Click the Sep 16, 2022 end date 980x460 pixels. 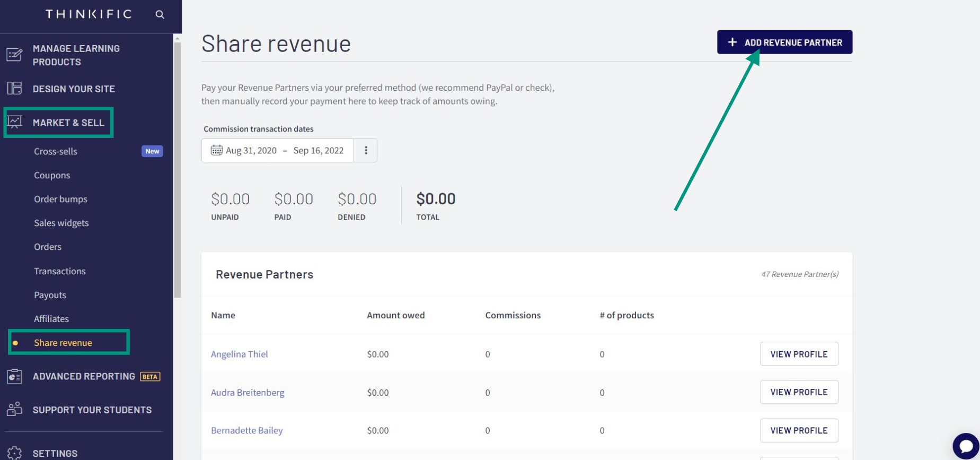point(319,150)
